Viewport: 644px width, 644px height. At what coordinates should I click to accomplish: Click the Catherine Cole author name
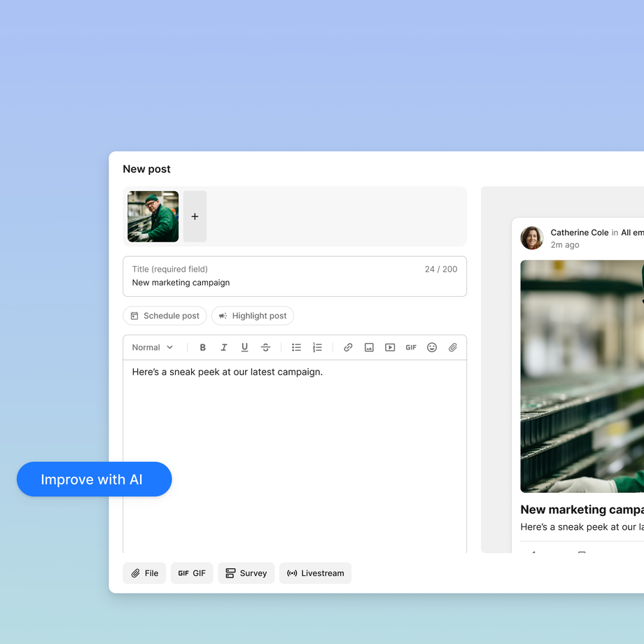pos(580,232)
